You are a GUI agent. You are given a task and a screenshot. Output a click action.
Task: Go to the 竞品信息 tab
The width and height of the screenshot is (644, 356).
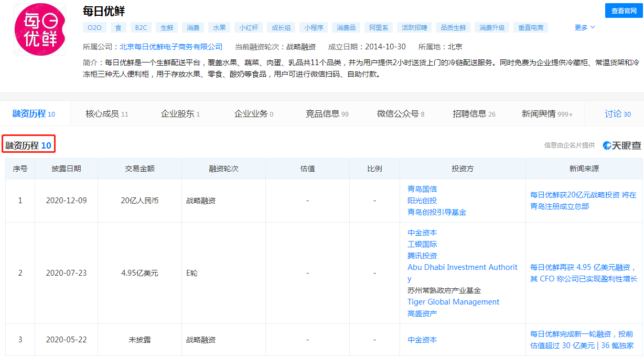click(x=327, y=113)
